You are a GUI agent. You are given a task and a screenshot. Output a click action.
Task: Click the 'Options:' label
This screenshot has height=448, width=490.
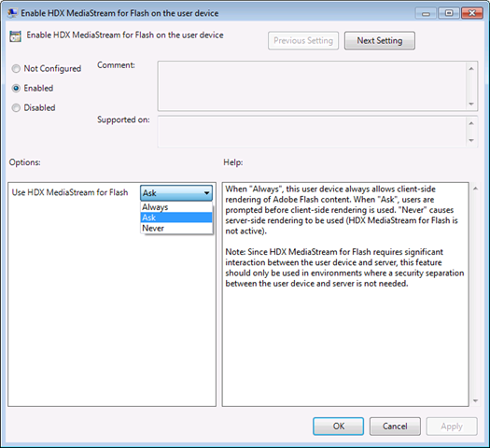pos(24,162)
